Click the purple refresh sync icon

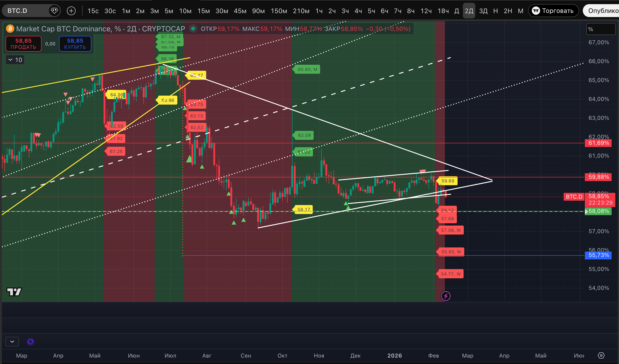point(30,342)
